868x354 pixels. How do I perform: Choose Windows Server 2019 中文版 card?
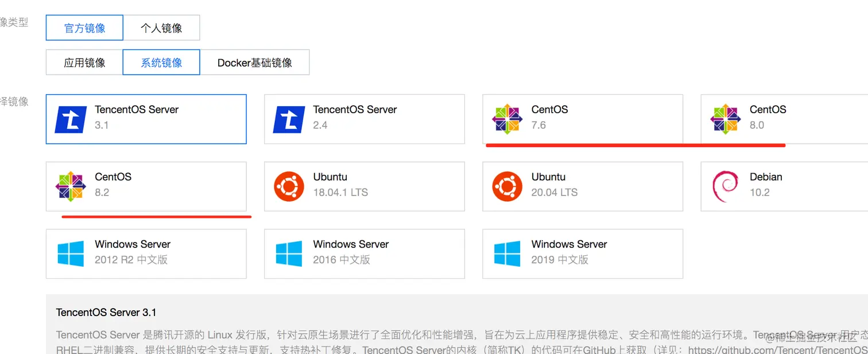point(583,253)
